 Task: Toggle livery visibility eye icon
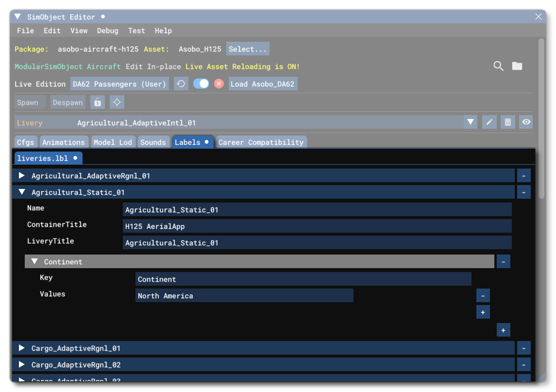526,122
